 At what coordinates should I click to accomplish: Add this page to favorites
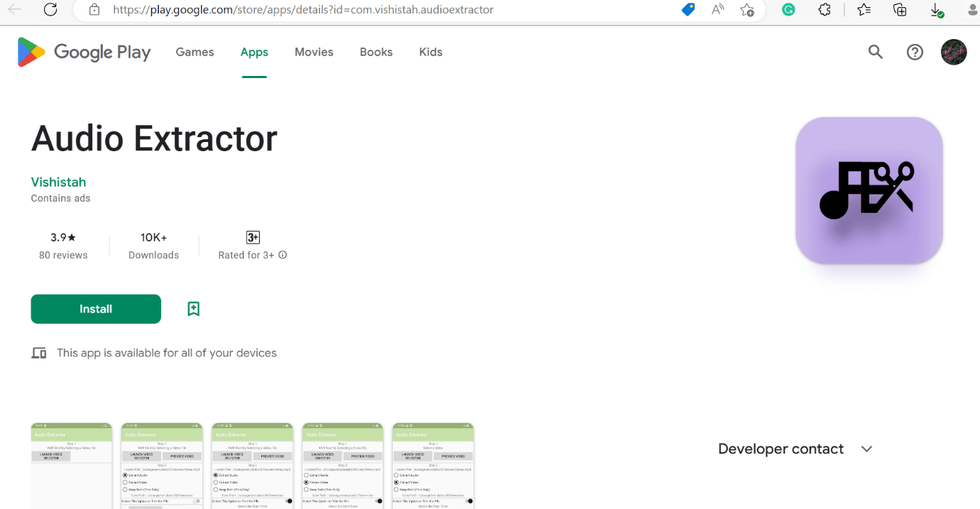click(x=747, y=10)
